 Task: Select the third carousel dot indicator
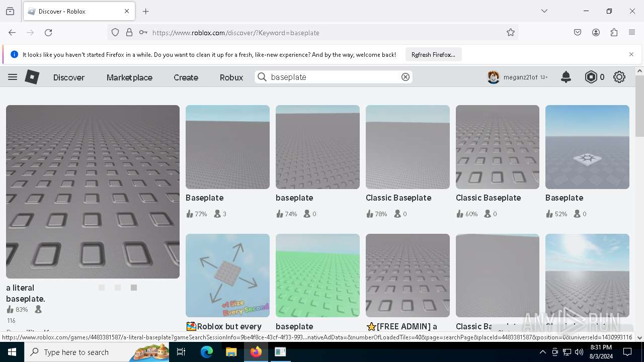tap(134, 288)
